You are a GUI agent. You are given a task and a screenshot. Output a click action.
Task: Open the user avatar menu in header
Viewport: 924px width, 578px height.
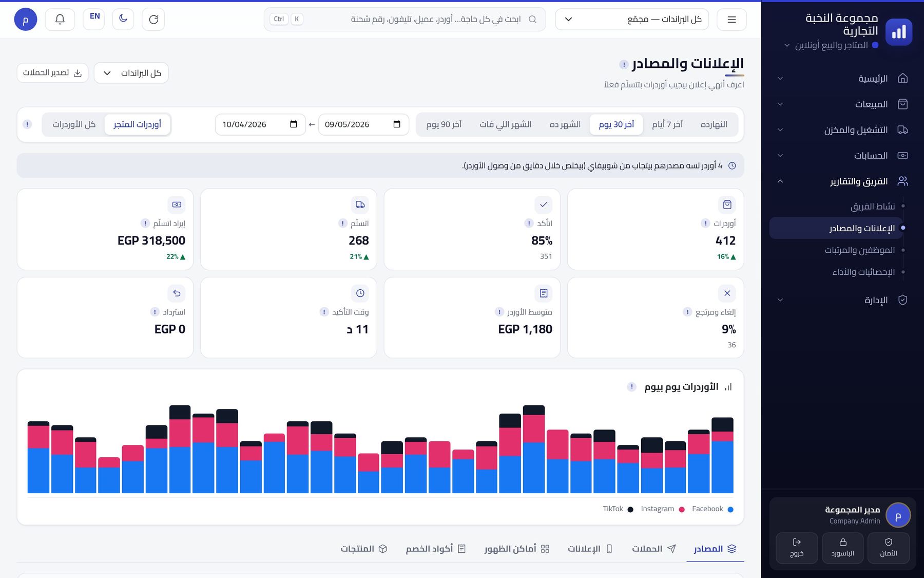click(26, 20)
